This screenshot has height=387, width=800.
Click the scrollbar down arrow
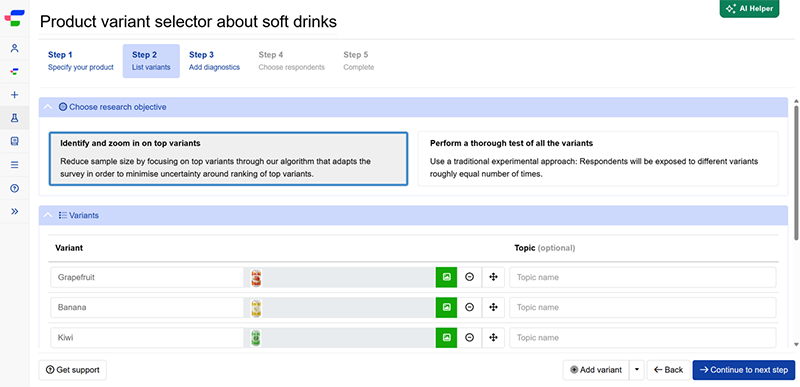[x=796, y=345]
